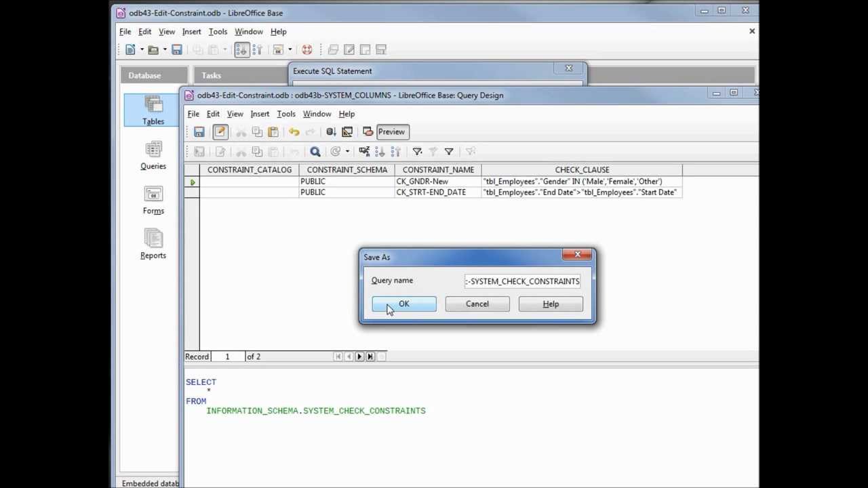
Task: Click the AutoFilter icon
Action: (x=417, y=152)
